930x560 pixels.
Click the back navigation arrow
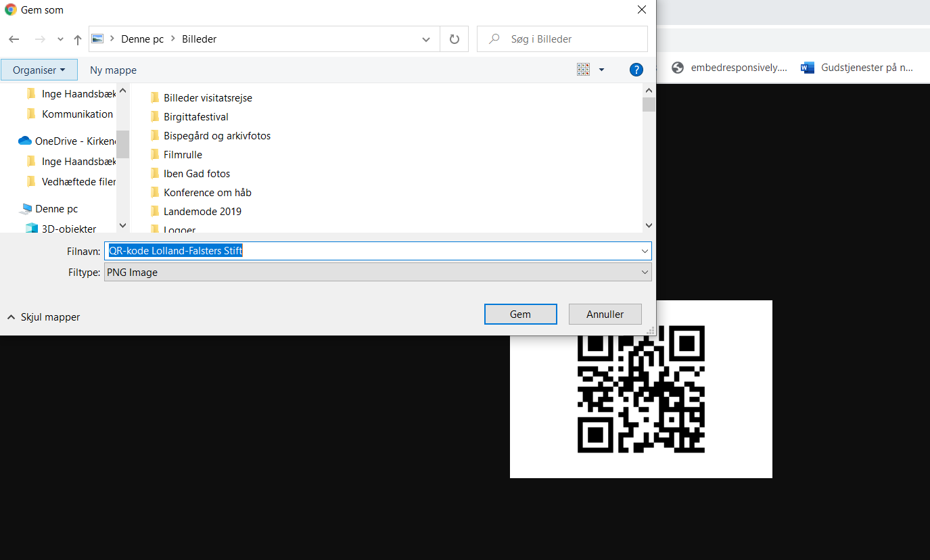coord(14,39)
